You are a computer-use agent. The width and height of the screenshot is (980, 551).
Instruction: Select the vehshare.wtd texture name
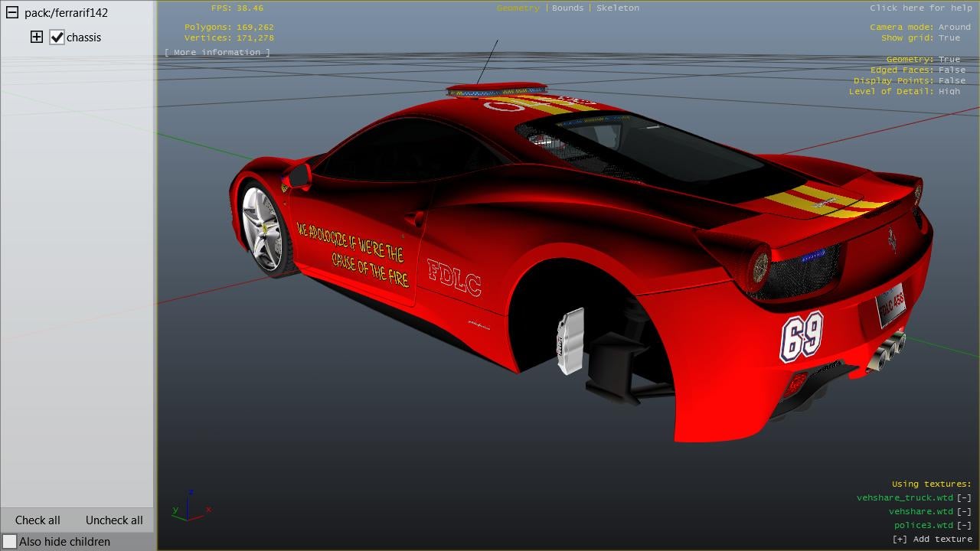click(921, 511)
